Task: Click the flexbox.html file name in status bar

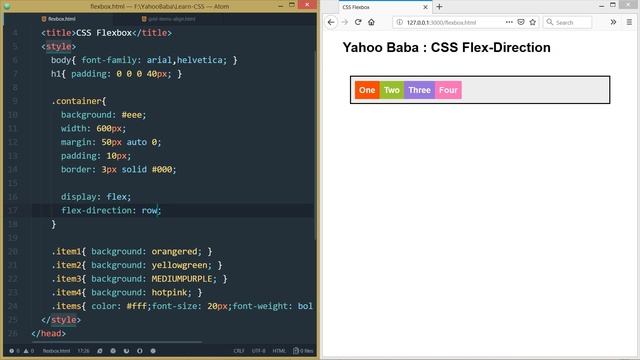Action: [56, 351]
